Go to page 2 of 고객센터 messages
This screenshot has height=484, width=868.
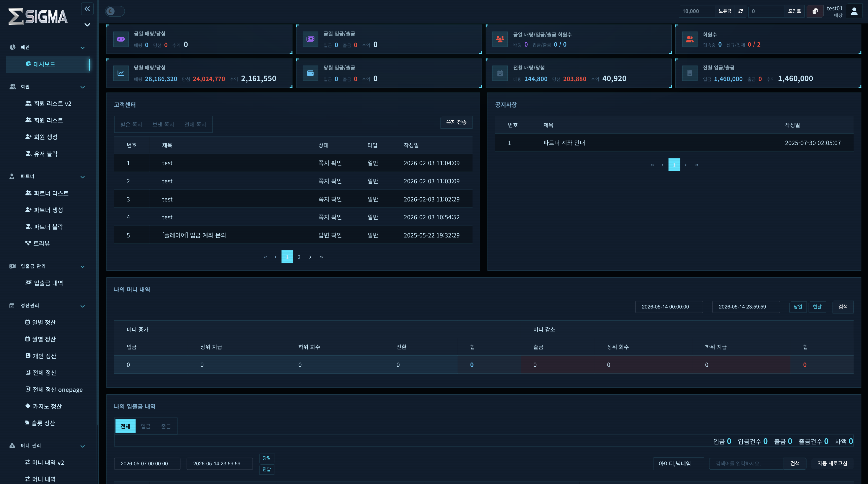(299, 257)
